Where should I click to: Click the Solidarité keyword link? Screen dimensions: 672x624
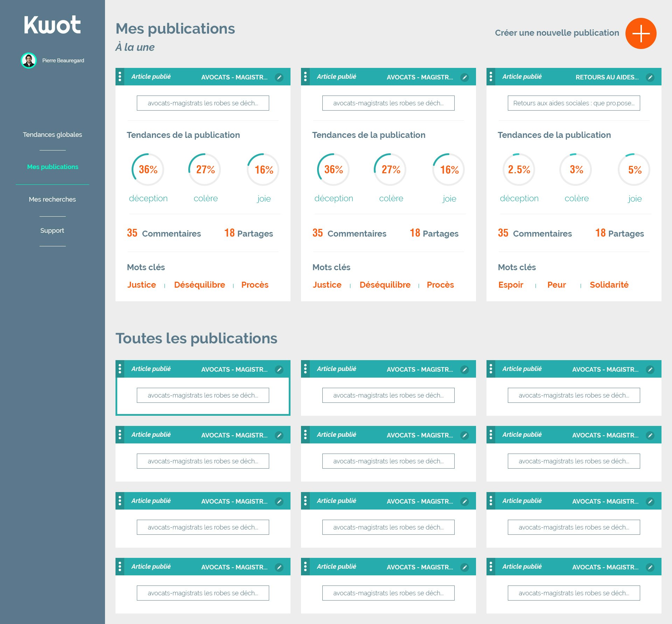click(x=609, y=285)
